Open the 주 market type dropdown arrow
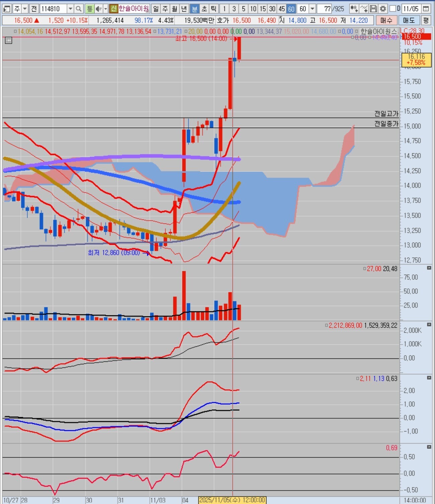435x504 pixels. (x=25, y=9)
